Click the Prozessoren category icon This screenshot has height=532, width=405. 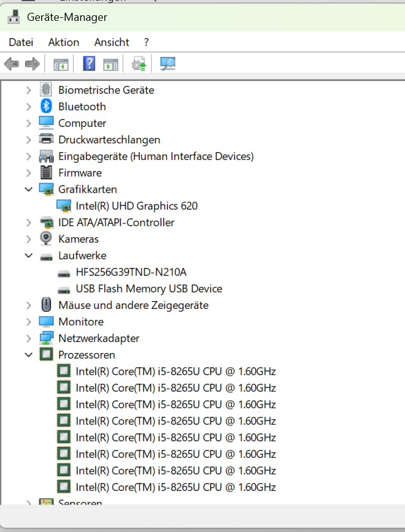pyautogui.click(x=46, y=354)
